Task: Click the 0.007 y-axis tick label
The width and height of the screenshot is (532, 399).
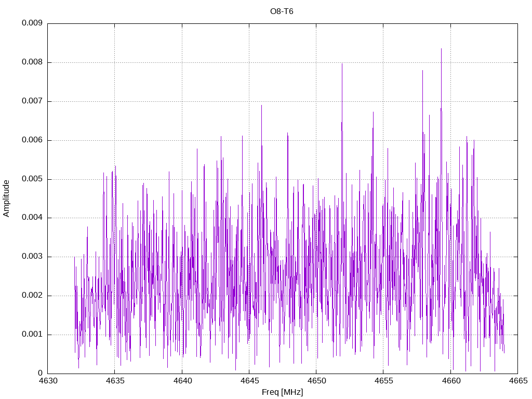Action: pos(32,101)
